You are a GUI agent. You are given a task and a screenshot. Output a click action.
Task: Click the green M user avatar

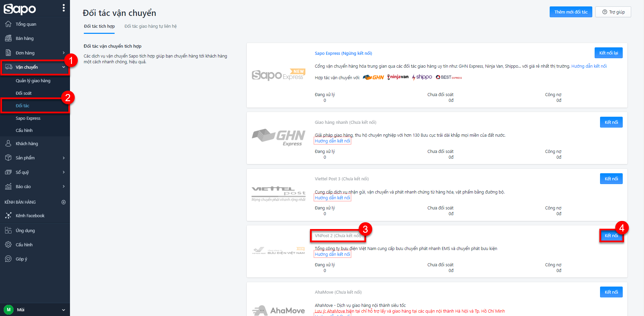[x=8, y=310]
